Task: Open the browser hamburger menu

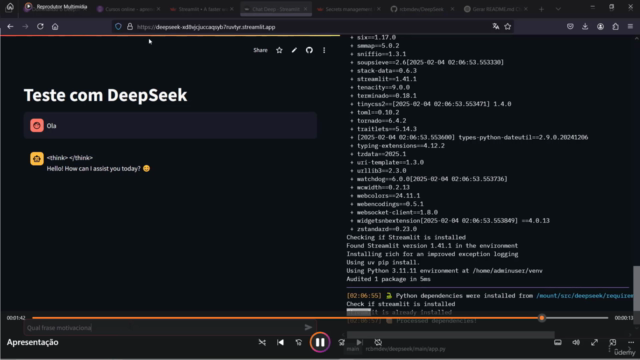Action: [630, 27]
